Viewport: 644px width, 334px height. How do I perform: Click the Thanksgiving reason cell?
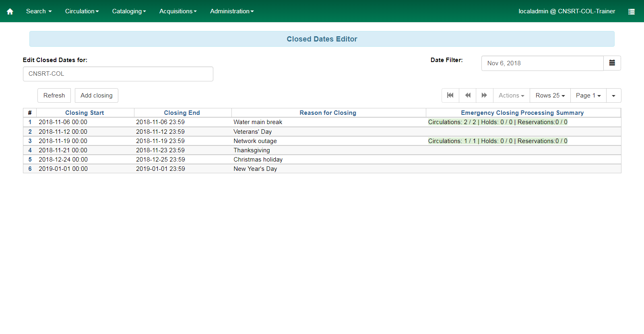click(x=252, y=150)
